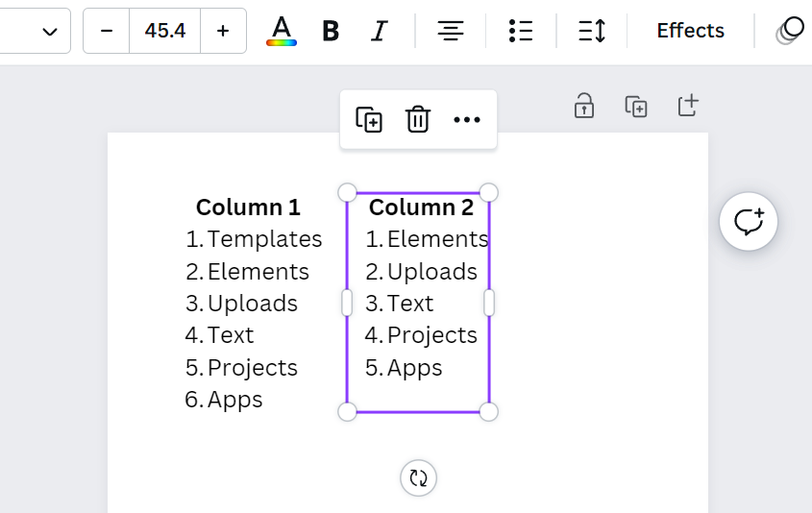Decrease font size with minus button
This screenshot has width=812, height=513.
click(x=107, y=31)
